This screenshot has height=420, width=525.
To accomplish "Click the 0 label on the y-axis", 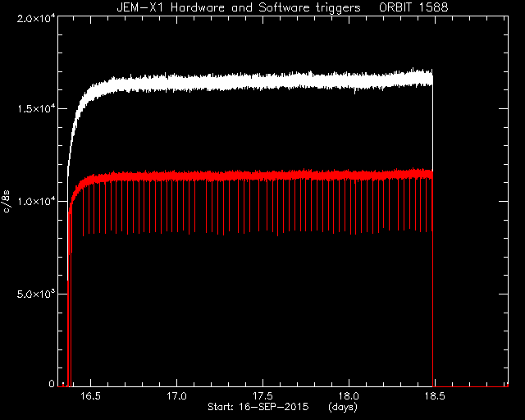I will [x=52, y=383].
